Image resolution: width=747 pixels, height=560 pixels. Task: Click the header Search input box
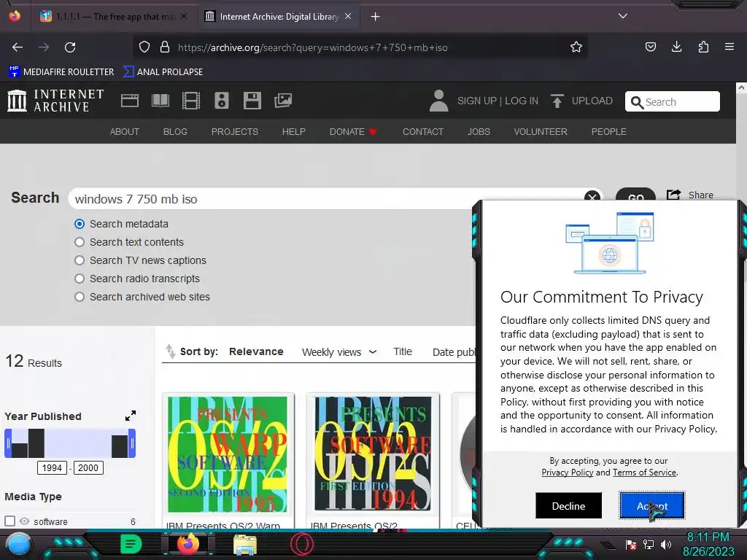click(x=672, y=101)
